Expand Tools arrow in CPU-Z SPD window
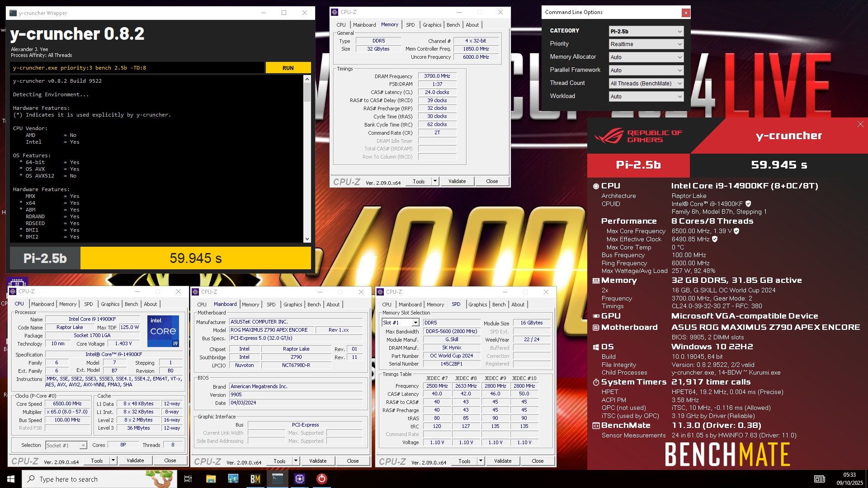 [481, 461]
